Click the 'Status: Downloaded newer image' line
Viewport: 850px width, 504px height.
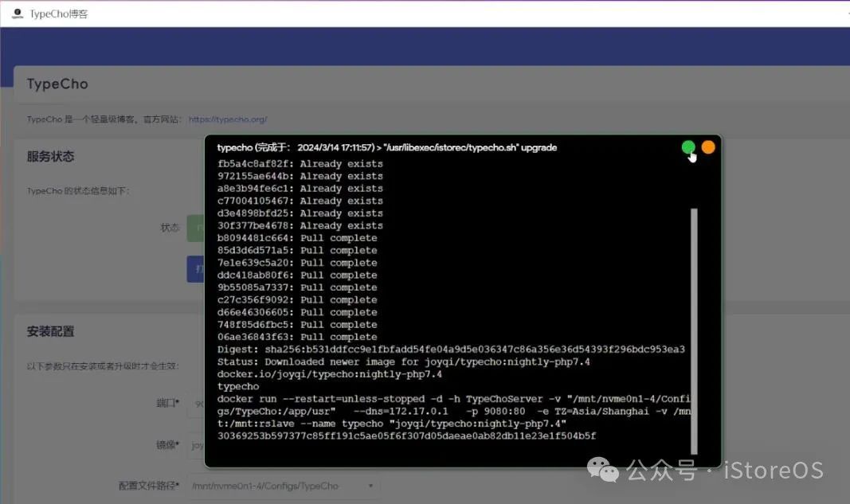(403, 362)
